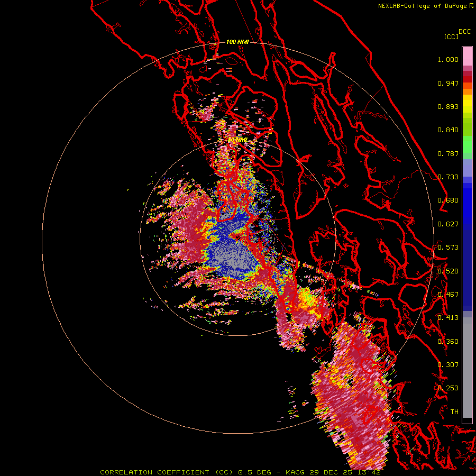Click the DCC product label above legend
The width and height of the screenshot is (476, 476).
[464, 31]
